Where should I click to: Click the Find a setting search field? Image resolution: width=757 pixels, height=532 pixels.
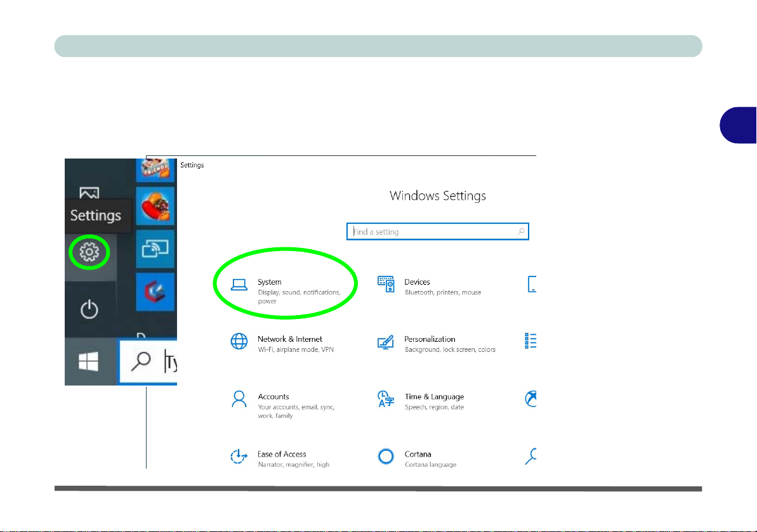point(437,231)
